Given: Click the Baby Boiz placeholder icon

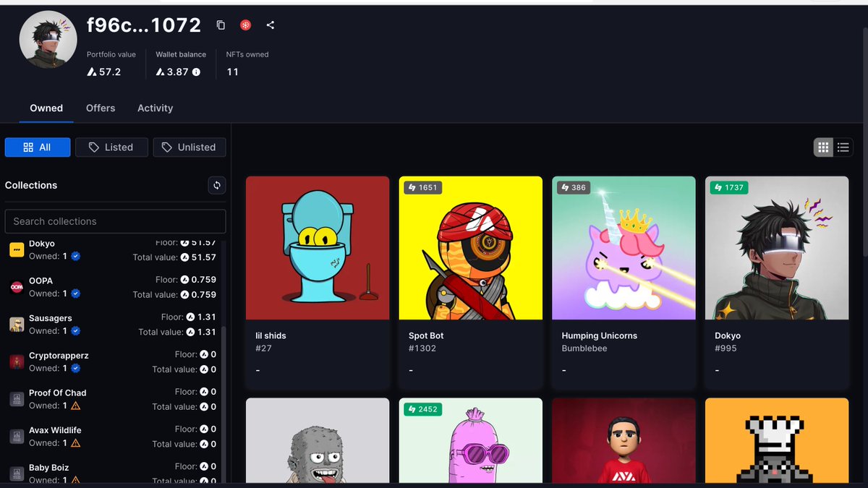Looking at the screenshot, I should pyautogui.click(x=17, y=474).
